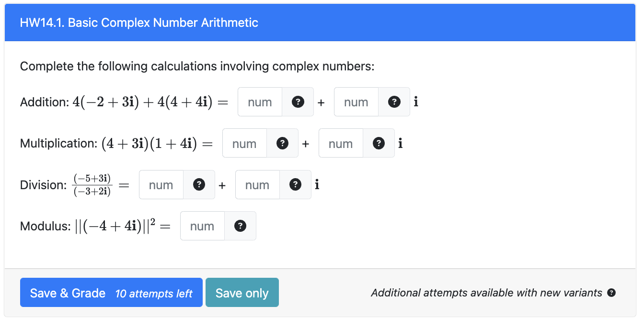Click the 10 attempts left label
This screenshot has height=318, width=644.
[x=154, y=293]
